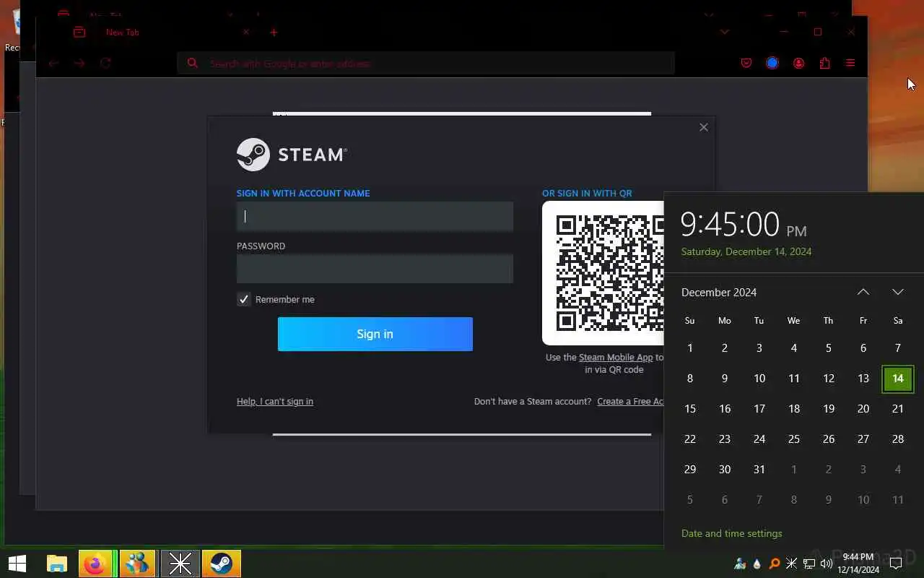The image size is (924, 578).
Task: Open the Action Center notifications icon
Action: [896, 564]
